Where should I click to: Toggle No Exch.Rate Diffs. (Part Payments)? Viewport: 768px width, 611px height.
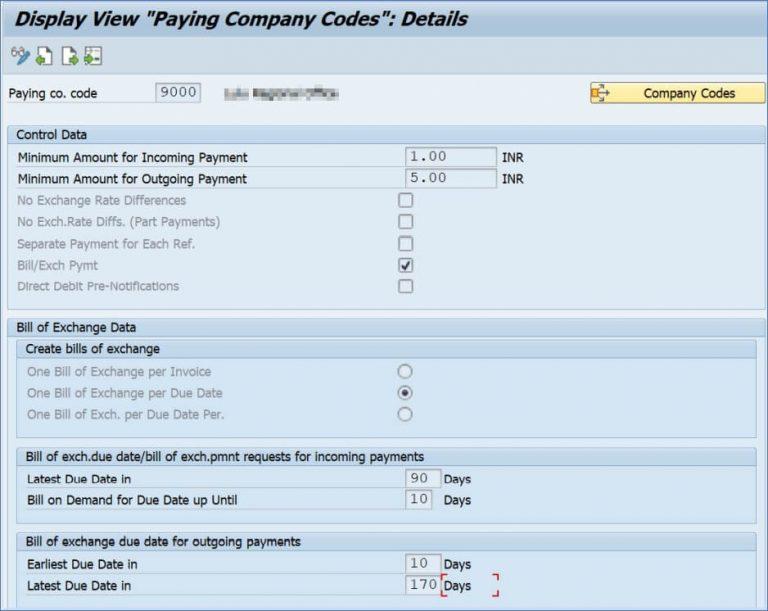tap(406, 221)
